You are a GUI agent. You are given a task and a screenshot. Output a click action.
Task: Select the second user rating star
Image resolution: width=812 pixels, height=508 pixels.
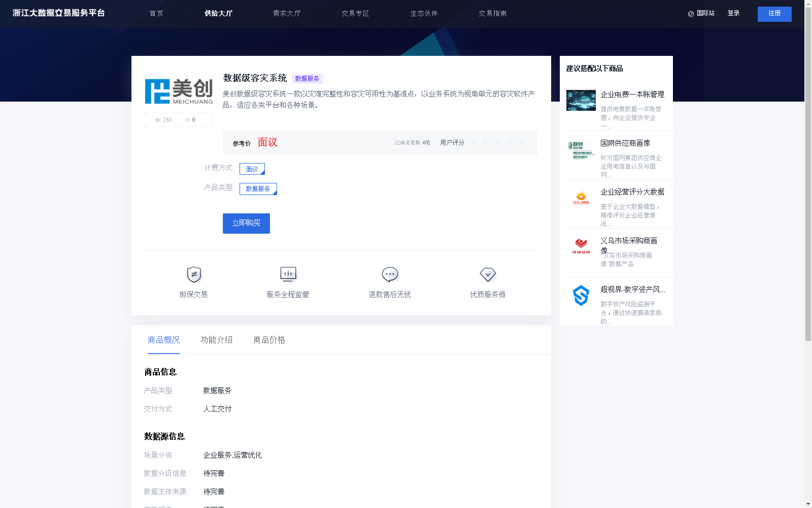[x=485, y=142]
